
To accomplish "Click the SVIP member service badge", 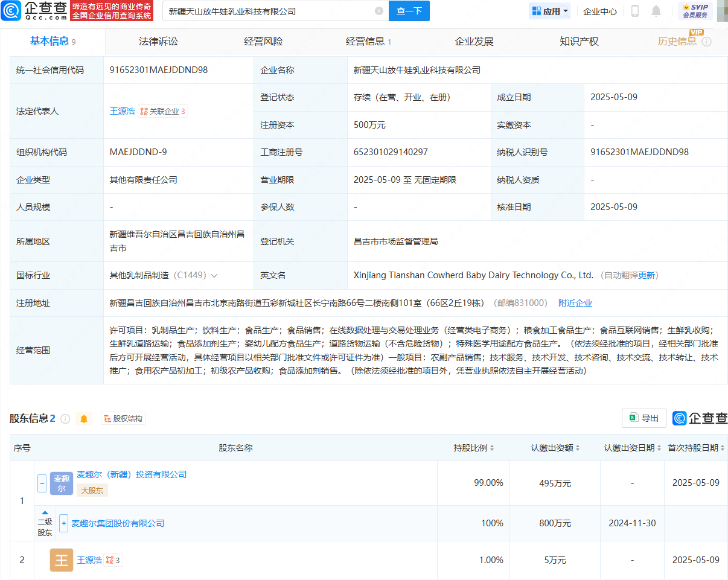I will click(x=695, y=11).
